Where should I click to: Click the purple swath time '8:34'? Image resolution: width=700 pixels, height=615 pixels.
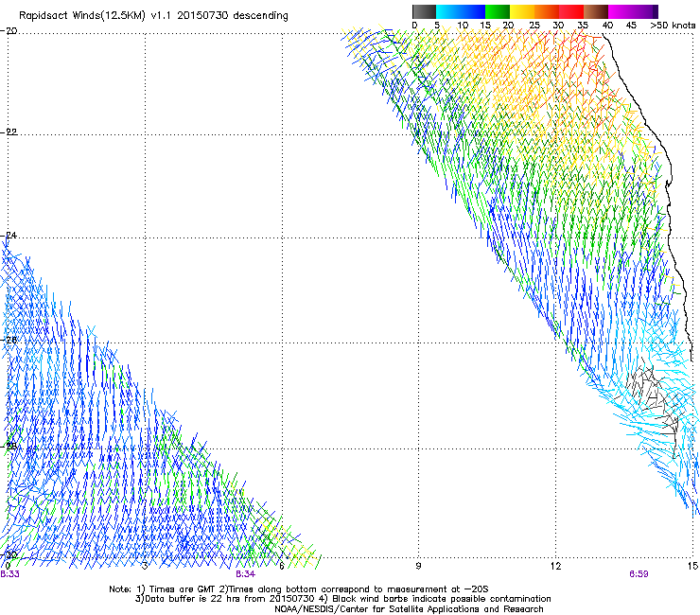click(x=246, y=574)
